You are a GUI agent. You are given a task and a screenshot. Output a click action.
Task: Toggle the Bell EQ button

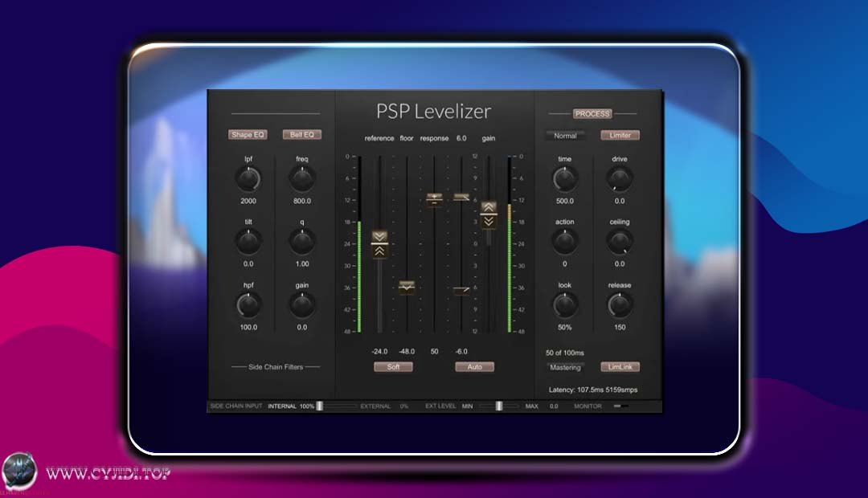[x=301, y=134]
